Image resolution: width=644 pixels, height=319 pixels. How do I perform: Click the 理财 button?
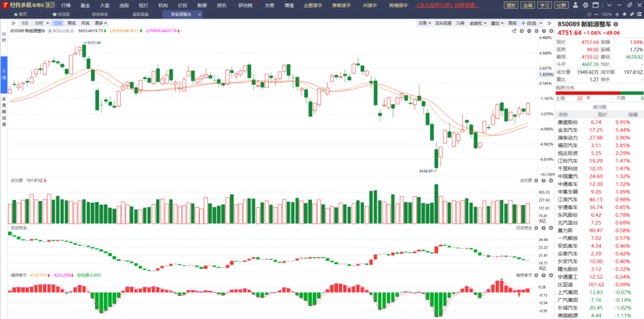pos(511,5)
